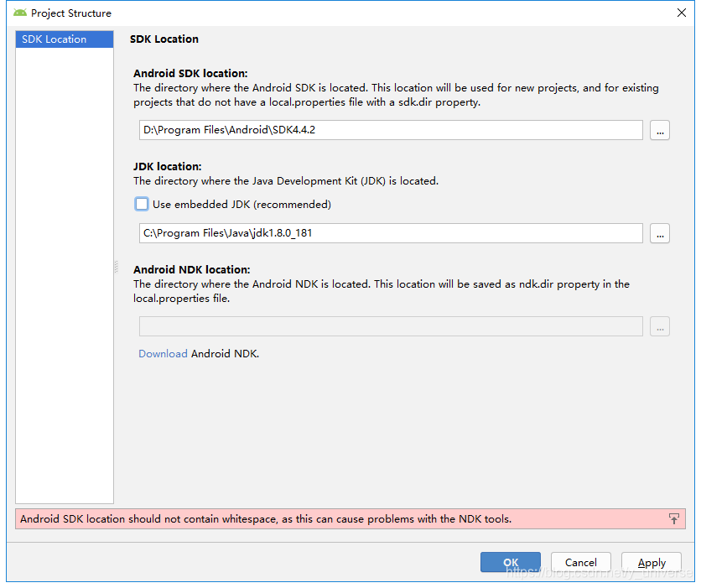Click the Android logo in title bar
The width and height of the screenshot is (701, 588).
tap(20, 13)
